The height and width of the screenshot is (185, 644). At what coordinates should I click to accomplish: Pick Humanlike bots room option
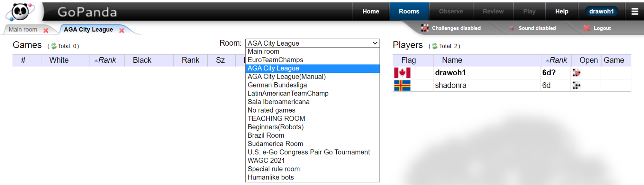pos(270,177)
